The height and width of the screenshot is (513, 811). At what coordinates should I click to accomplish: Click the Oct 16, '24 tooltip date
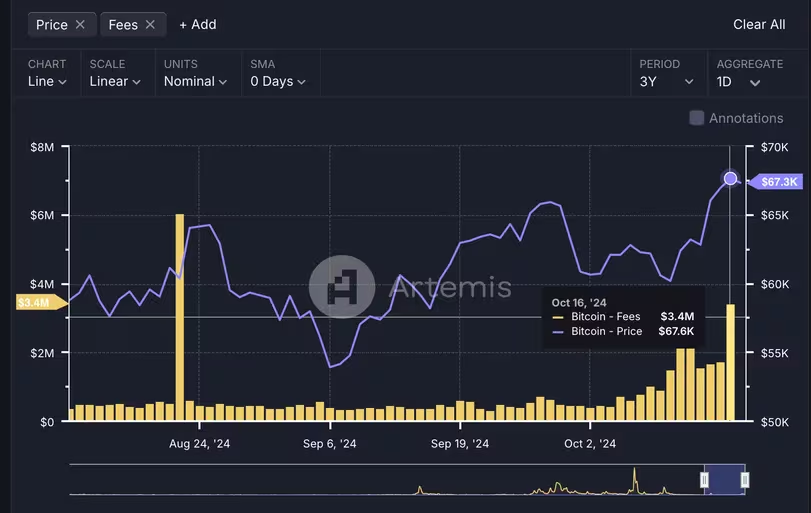(579, 303)
